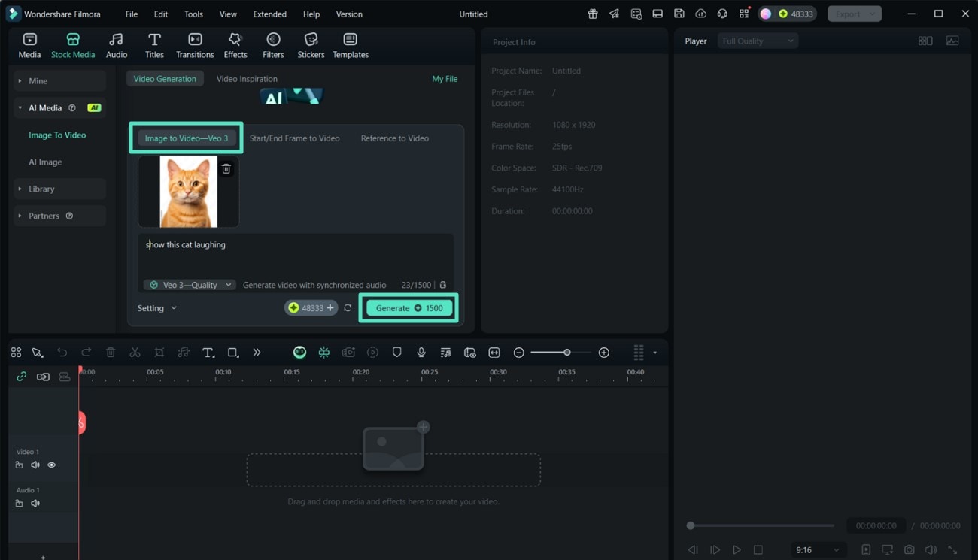Viewport: 978px width, 560px height.
Task: Open the Effects tab
Action: [x=235, y=45]
